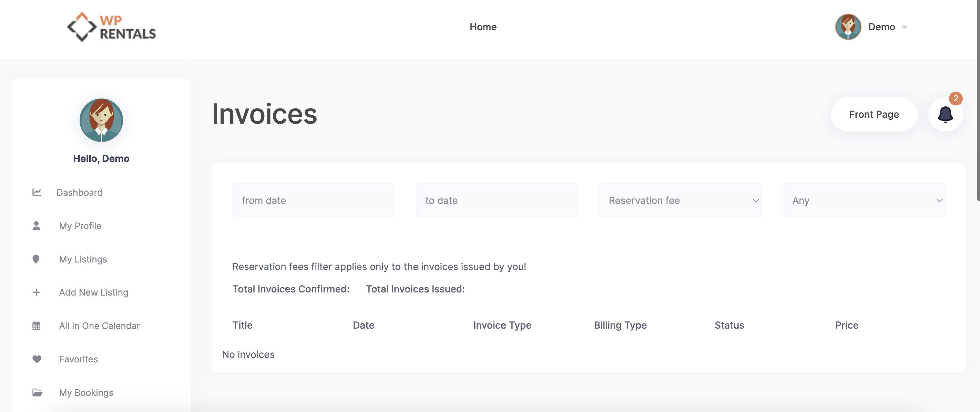
Task: Click the Front Page button
Action: [x=874, y=114]
